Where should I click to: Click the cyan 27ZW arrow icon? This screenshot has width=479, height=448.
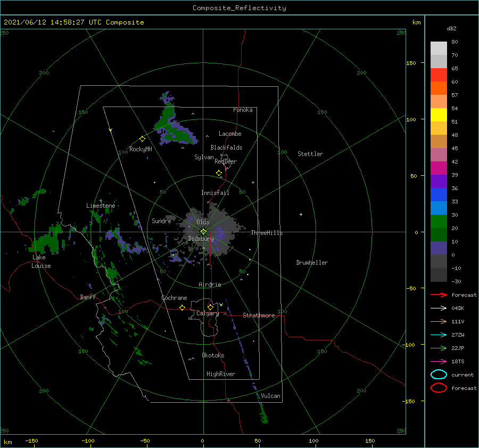(439, 335)
